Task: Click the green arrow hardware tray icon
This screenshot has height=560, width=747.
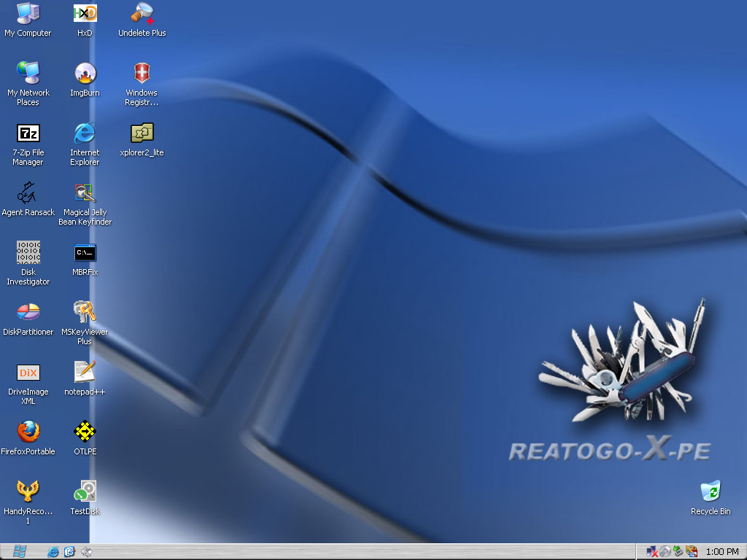Action: click(678, 552)
